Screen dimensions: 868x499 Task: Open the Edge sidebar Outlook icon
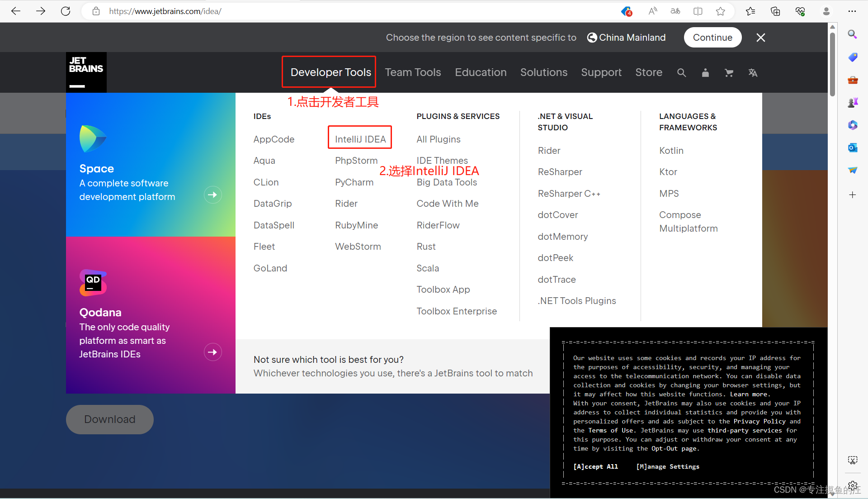coord(853,147)
